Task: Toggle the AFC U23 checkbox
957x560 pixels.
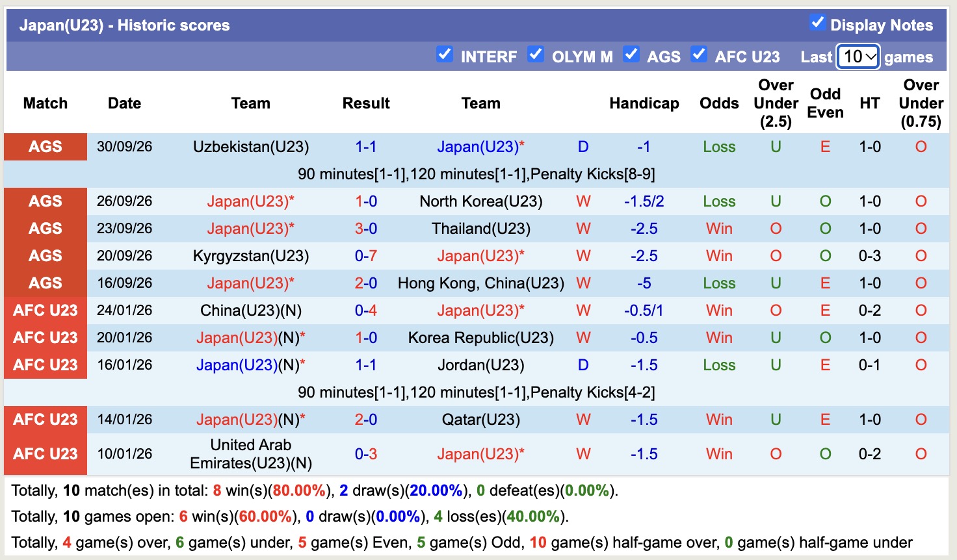Action: pos(699,54)
